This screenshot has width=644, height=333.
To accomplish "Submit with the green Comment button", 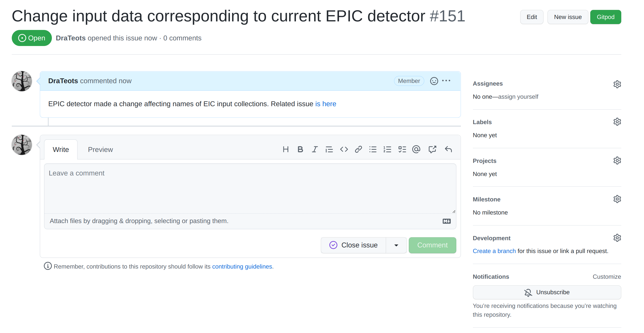I will coord(432,245).
